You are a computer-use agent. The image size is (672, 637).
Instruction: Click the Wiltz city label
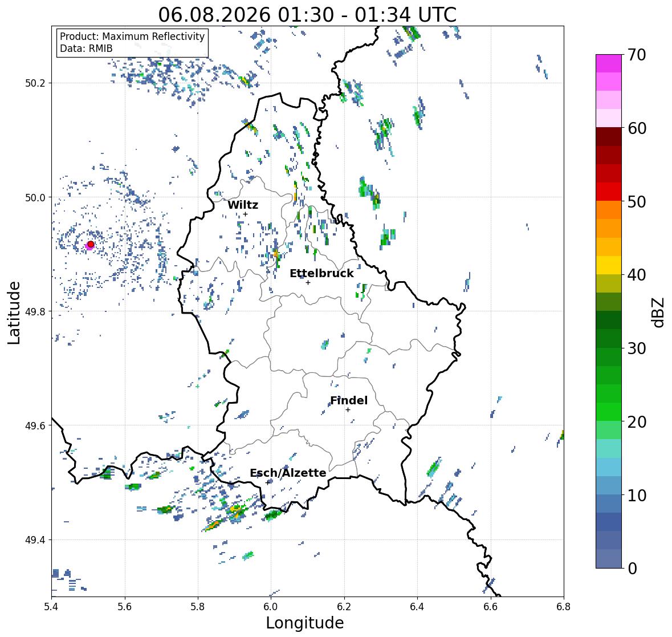[x=243, y=205]
